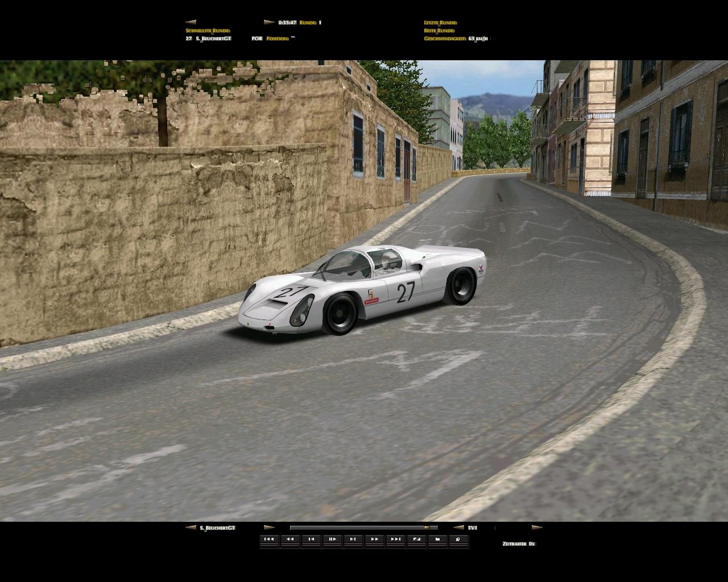This screenshot has width=728, height=582.
Task: Click the rightmost replay control icon
Action: [458, 539]
